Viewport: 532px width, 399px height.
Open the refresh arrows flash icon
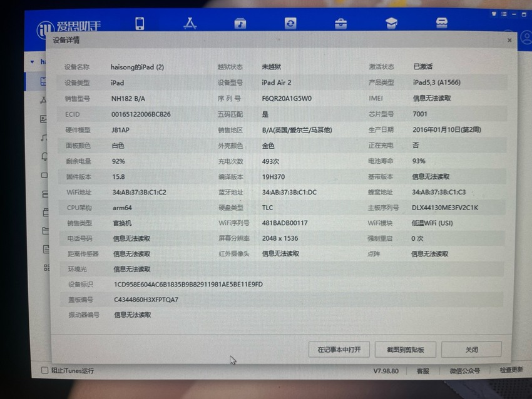pyautogui.click(x=290, y=23)
